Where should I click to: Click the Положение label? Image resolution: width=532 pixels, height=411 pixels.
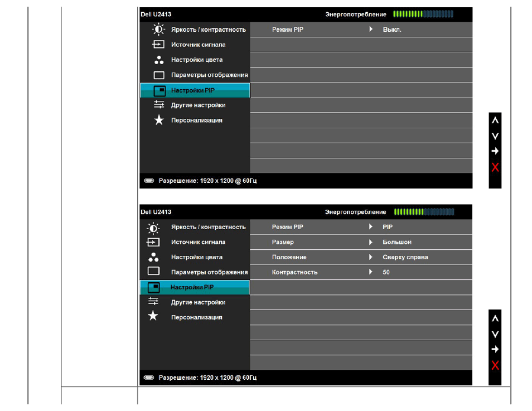tap(289, 257)
